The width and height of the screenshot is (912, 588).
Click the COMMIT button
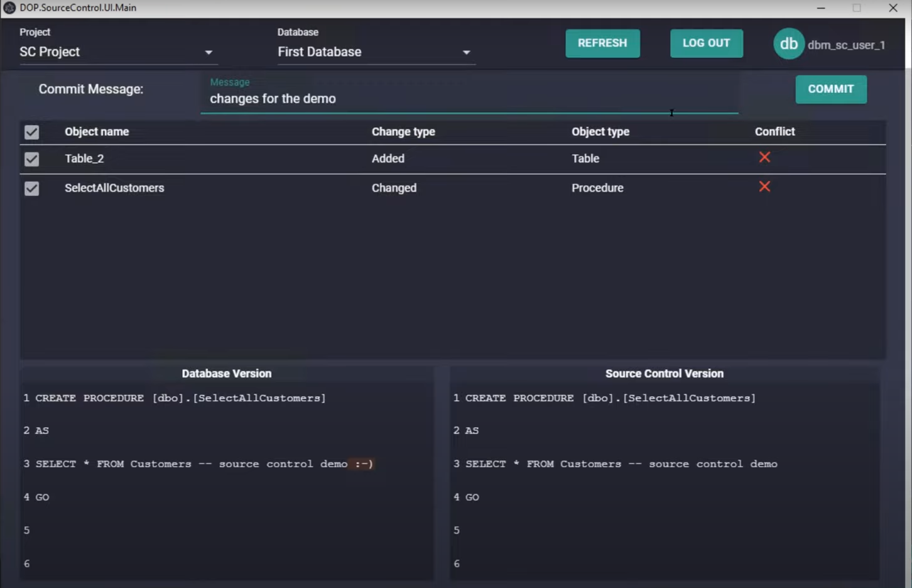[831, 89]
